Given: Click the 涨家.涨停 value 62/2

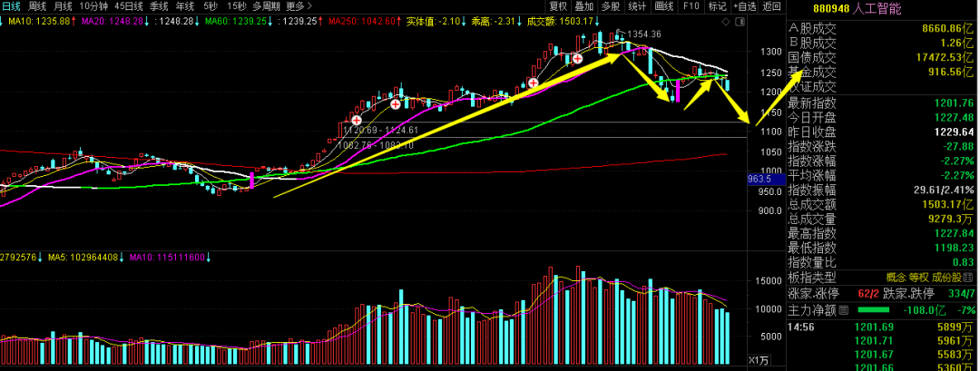Looking at the screenshot, I should pos(869,294).
